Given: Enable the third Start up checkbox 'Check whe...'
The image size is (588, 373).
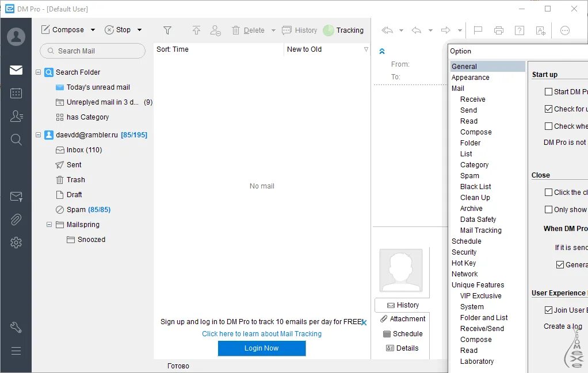Looking at the screenshot, I should click(548, 126).
